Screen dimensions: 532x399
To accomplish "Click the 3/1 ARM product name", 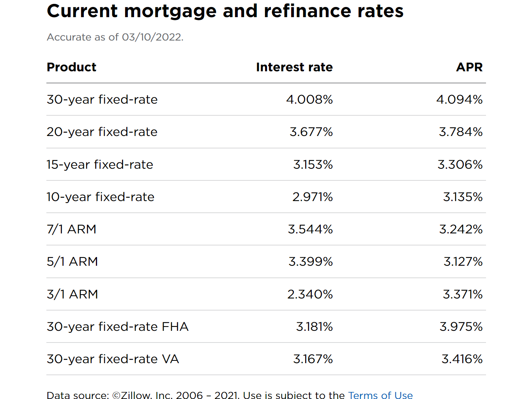I will tap(72, 294).
